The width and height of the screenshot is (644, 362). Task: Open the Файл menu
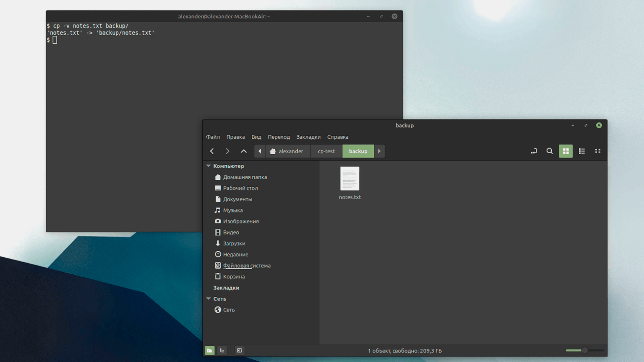click(213, 137)
